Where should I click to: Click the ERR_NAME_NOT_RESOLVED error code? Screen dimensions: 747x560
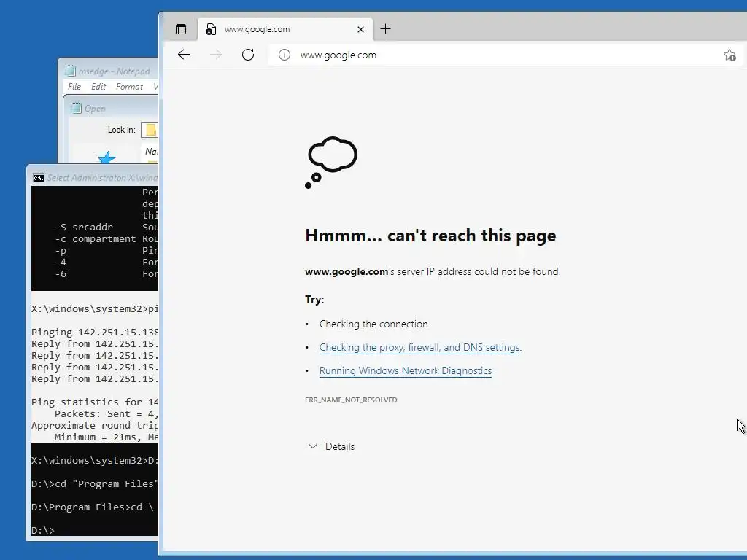[351, 400]
